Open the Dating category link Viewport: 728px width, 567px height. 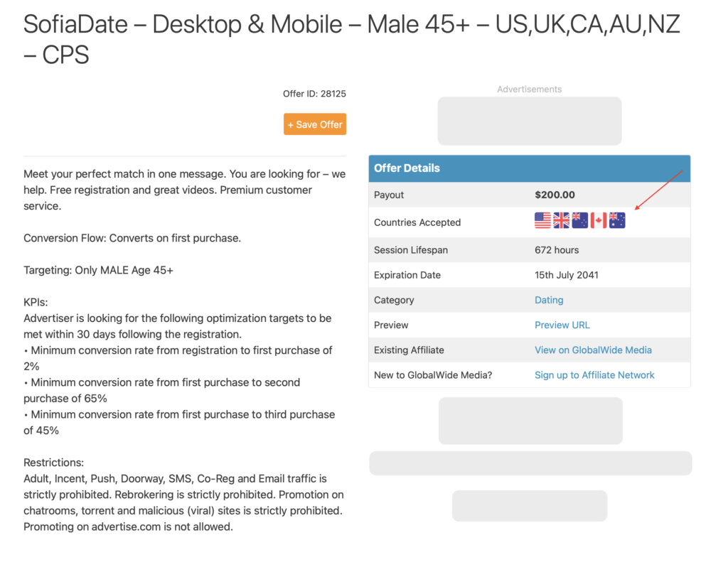tap(549, 300)
